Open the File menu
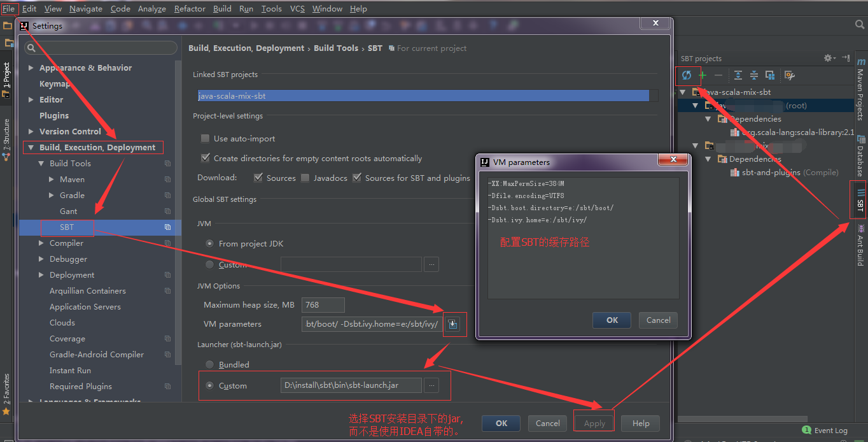The width and height of the screenshot is (868, 442). pos(8,9)
